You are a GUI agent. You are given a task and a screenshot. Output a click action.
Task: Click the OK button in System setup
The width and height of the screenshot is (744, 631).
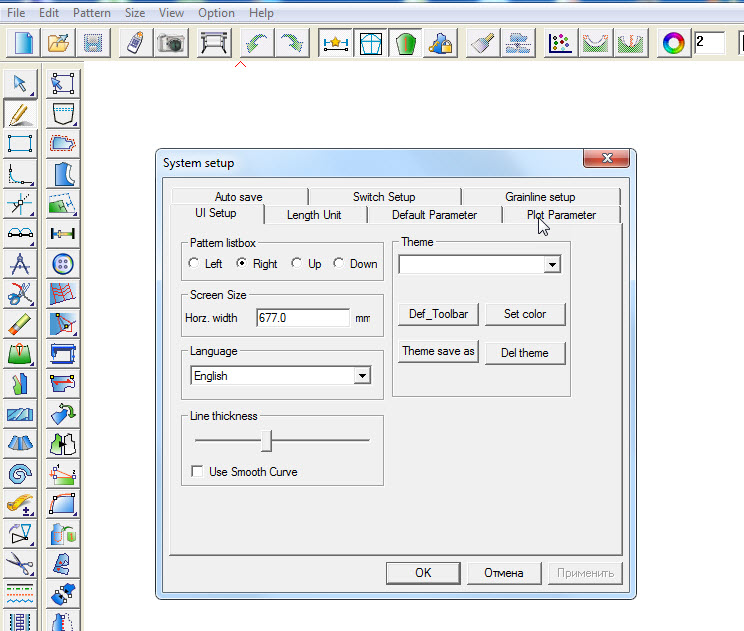[x=423, y=573]
